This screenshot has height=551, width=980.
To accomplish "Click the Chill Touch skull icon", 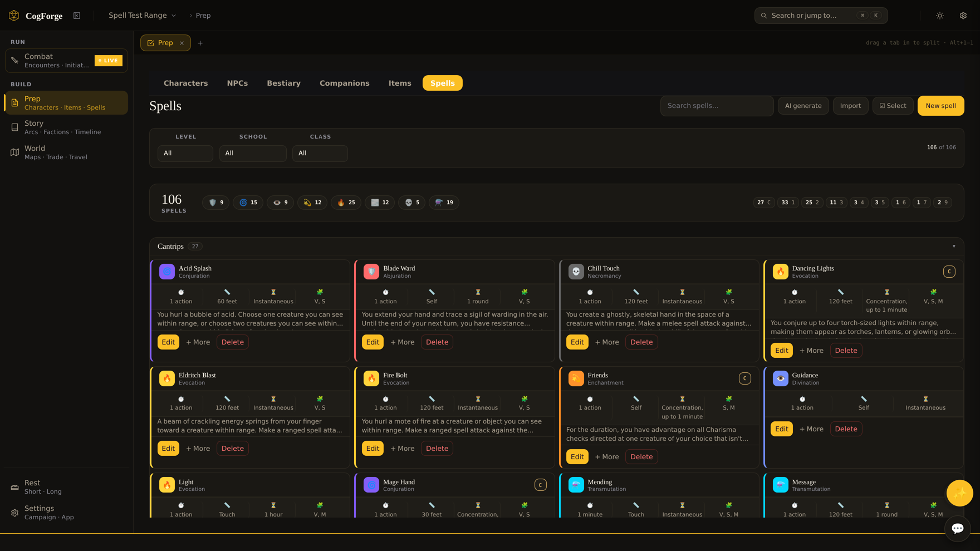I will click(x=576, y=272).
